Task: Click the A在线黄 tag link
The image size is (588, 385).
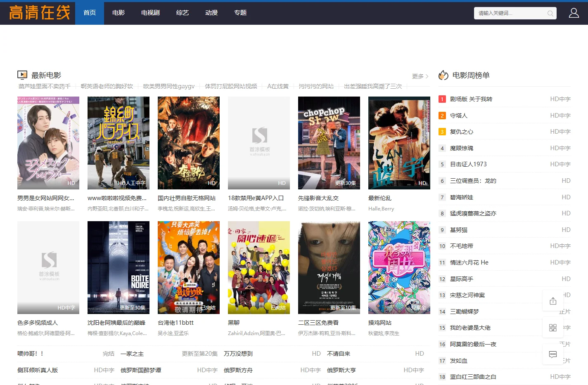Action: pyautogui.click(x=278, y=86)
